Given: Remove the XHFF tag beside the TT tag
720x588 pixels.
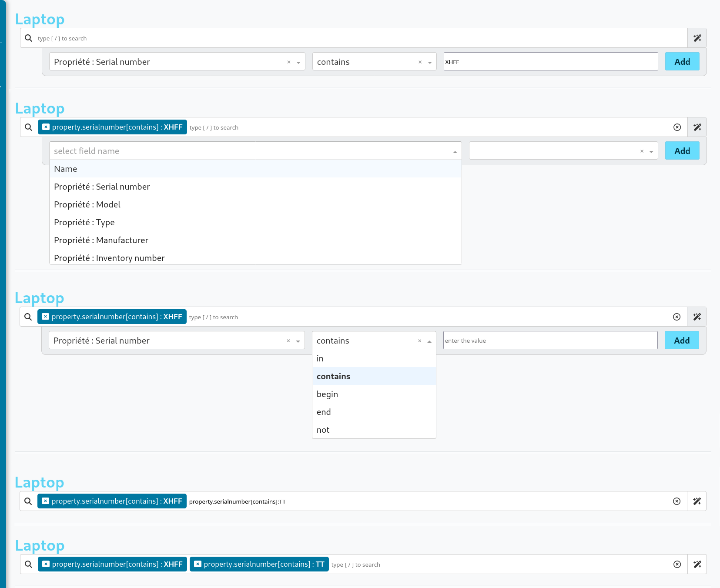Looking at the screenshot, I should 46,564.
